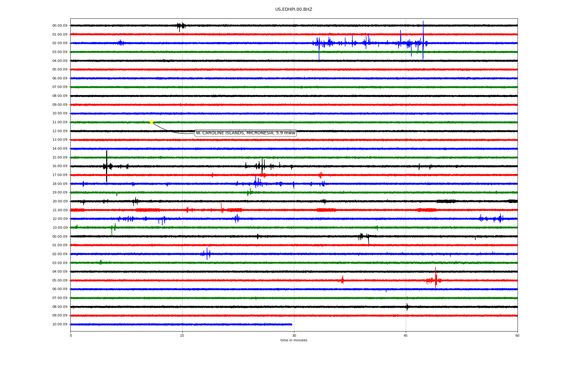
Task: Click the 60 tick on x-axis
Action: tap(517, 335)
